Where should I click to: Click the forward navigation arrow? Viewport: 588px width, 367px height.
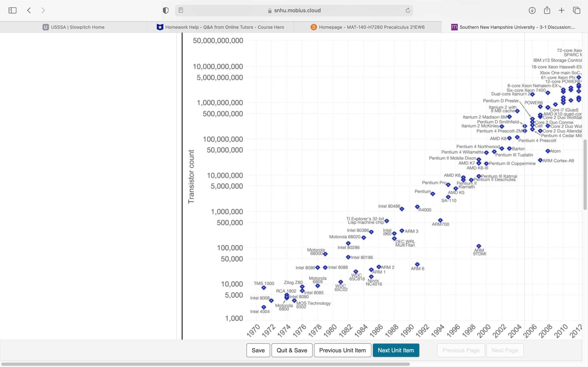pos(43,10)
